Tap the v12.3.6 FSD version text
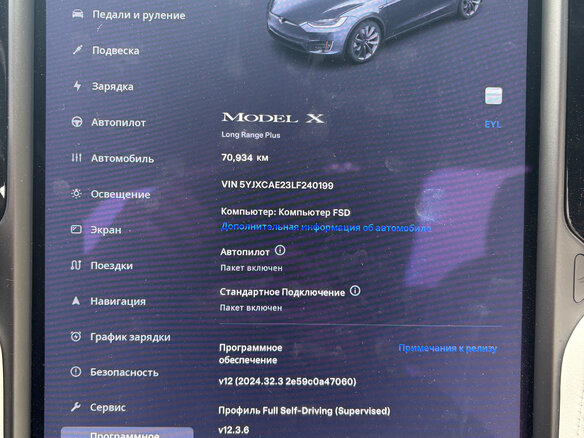The width and height of the screenshot is (584, 438). [x=234, y=430]
